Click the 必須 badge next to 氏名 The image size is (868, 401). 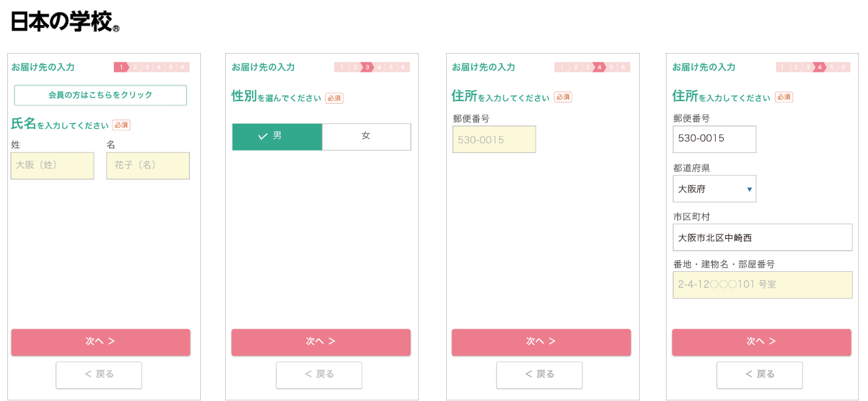point(121,125)
